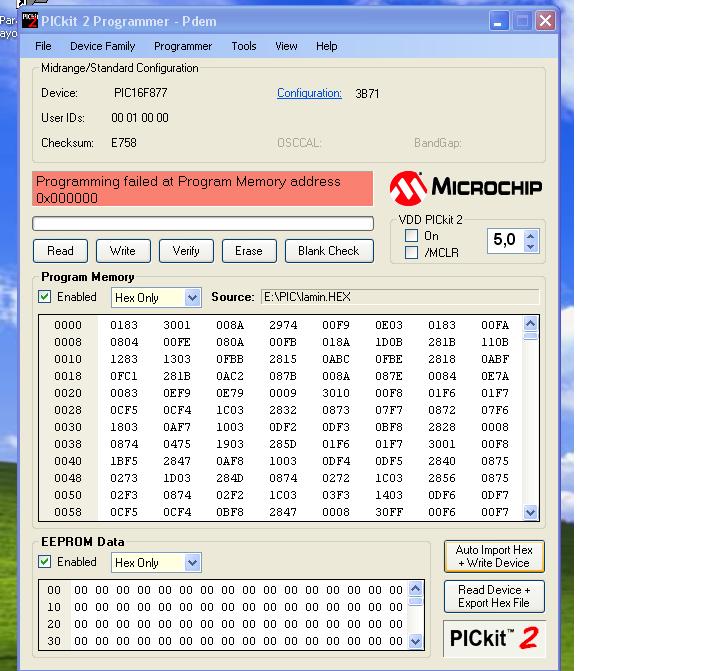This screenshot has height=671, width=720.
Task: Disable EEPROM Data Enabled checkbox
Action: pyautogui.click(x=45, y=562)
